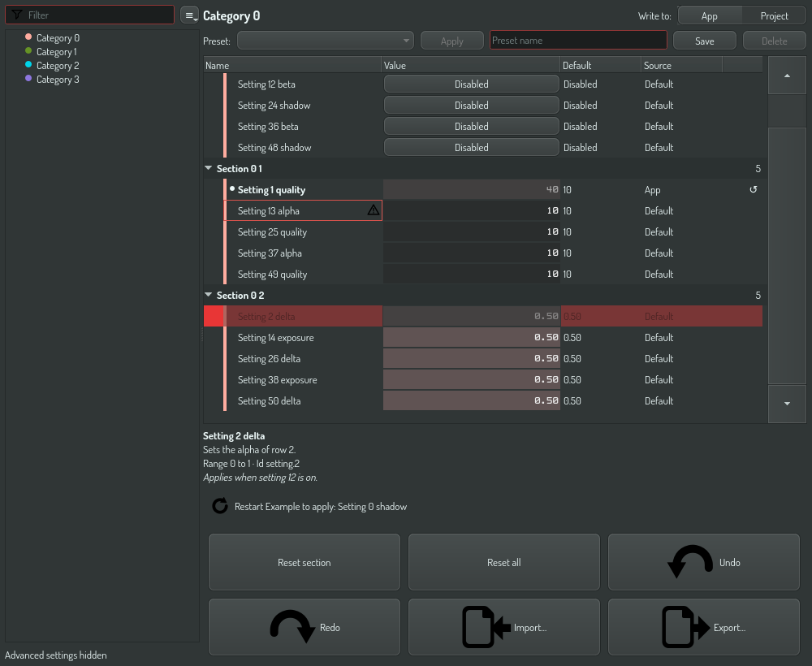Click Setting 25 quality value field

click(x=471, y=232)
